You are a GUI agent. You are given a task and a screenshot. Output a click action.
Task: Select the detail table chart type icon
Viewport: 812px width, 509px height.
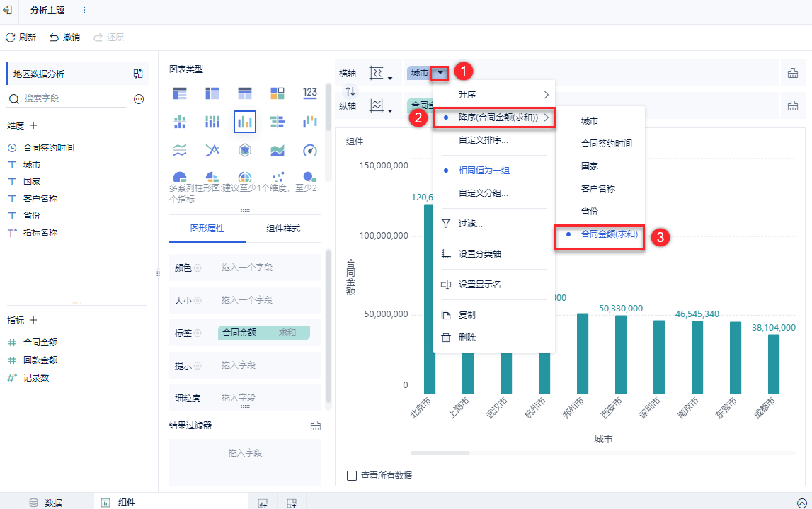point(245,93)
